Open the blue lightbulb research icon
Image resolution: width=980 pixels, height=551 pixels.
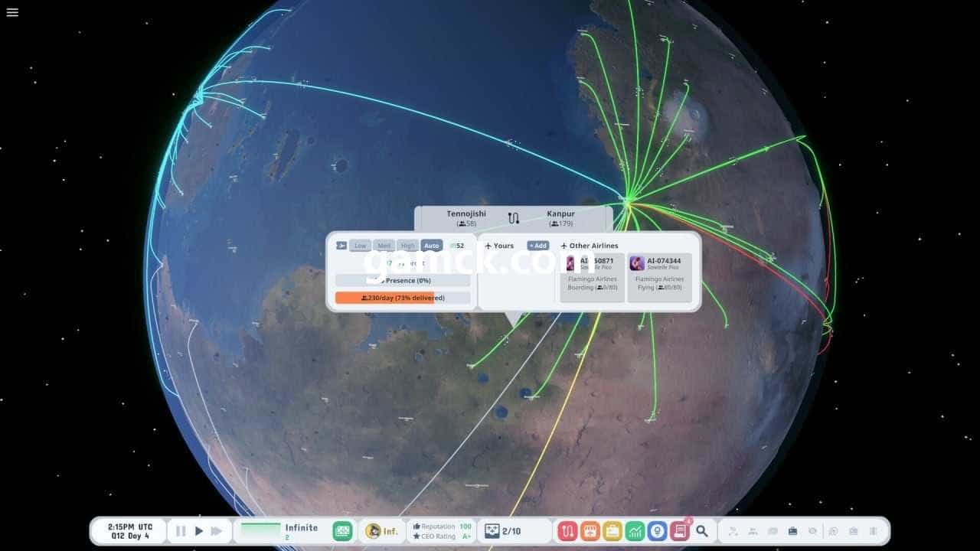tap(657, 531)
